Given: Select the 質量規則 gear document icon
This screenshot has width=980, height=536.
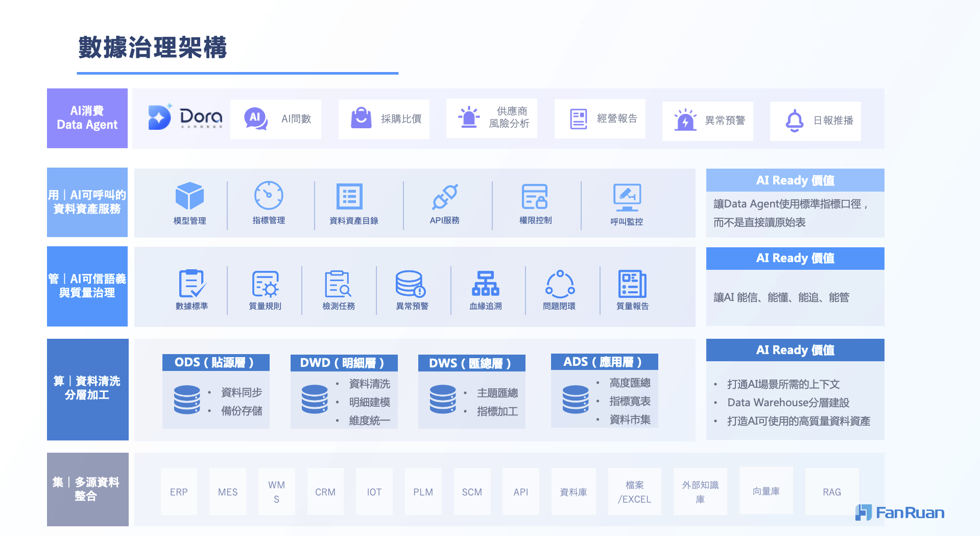Looking at the screenshot, I should (x=266, y=284).
